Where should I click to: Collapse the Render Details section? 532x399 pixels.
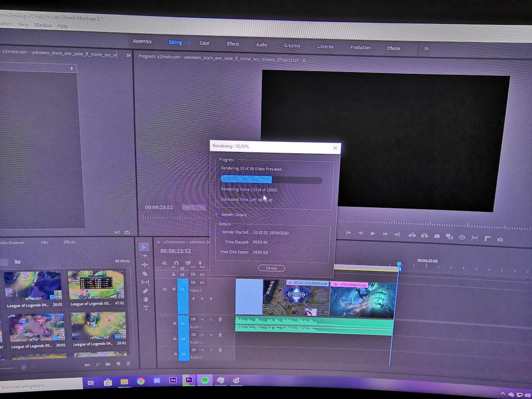pos(217,215)
